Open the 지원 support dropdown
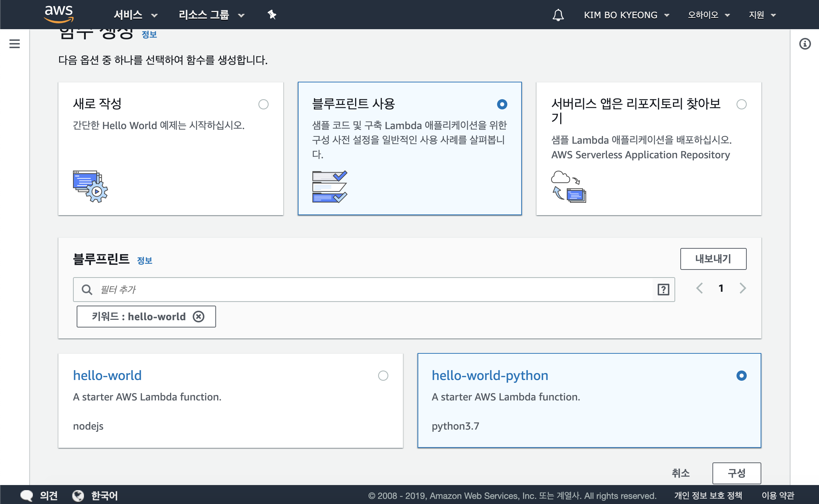This screenshot has width=819, height=504. coord(762,15)
